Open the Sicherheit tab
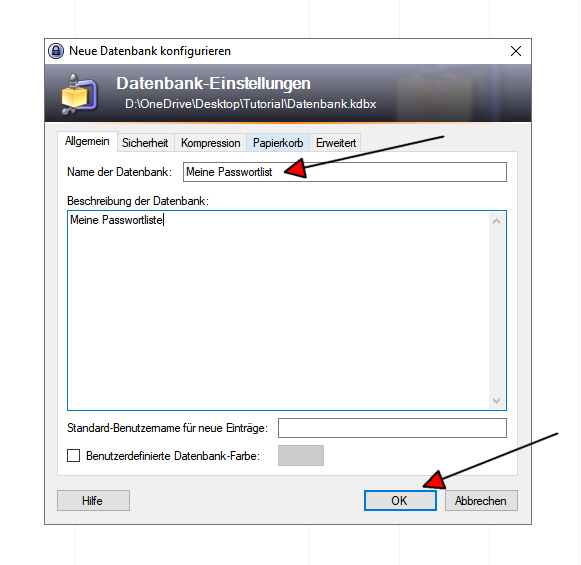The height and width of the screenshot is (565, 581). pos(145,143)
